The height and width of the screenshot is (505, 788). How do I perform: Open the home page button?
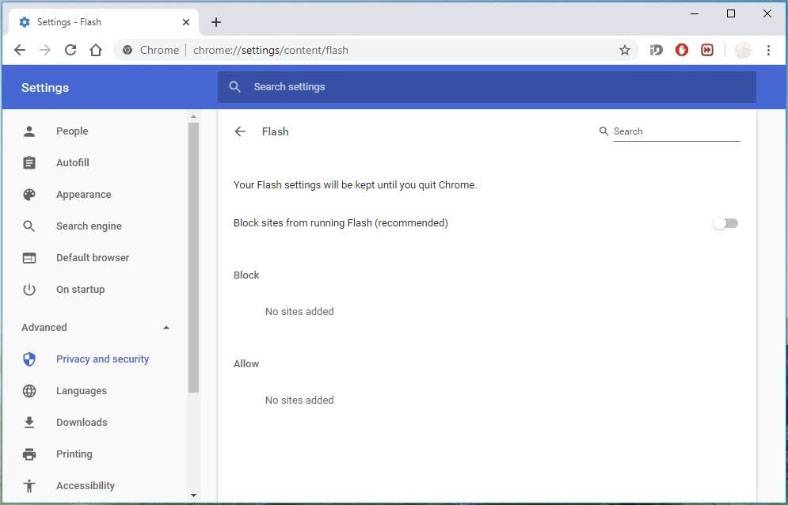pyautogui.click(x=95, y=50)
